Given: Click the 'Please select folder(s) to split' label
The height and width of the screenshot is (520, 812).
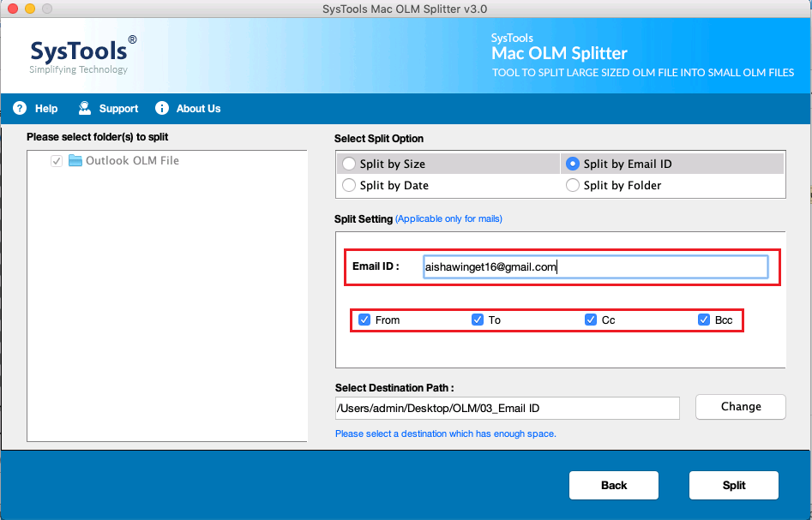Looking at the screenshot, I should [98, 137].
